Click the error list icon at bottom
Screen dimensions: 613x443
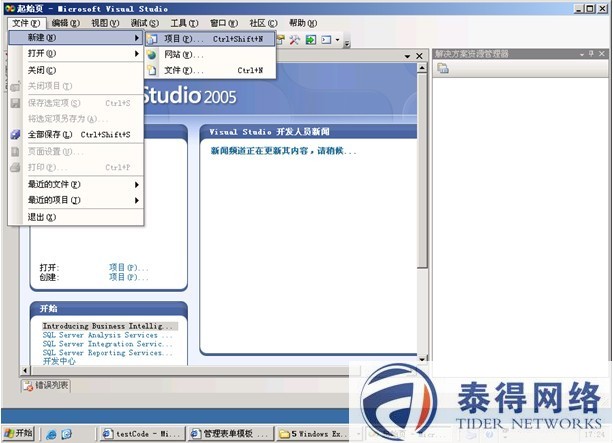point(28,386)
